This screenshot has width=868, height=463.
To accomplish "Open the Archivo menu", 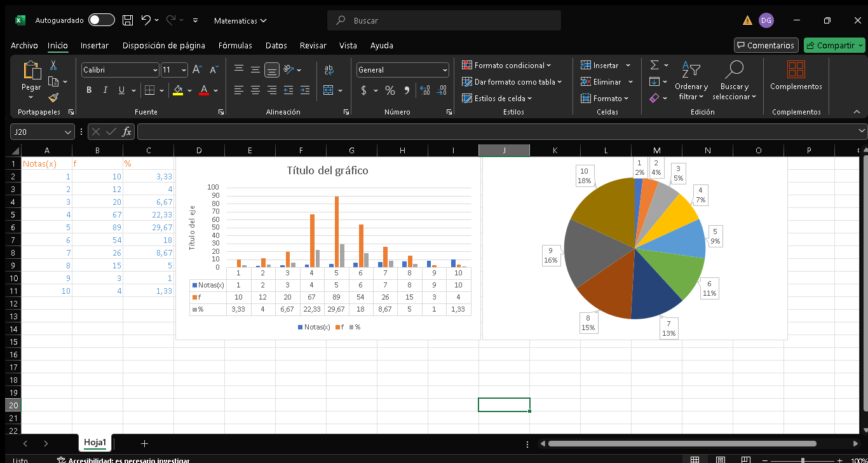I will coord(24,45).
